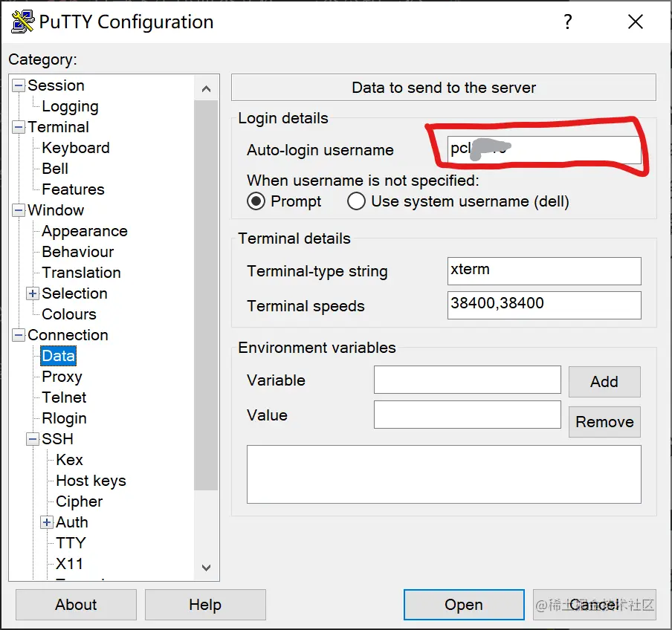Click the environment variables list box
This screenshot has height=630, width=672.
coord(444,474)
